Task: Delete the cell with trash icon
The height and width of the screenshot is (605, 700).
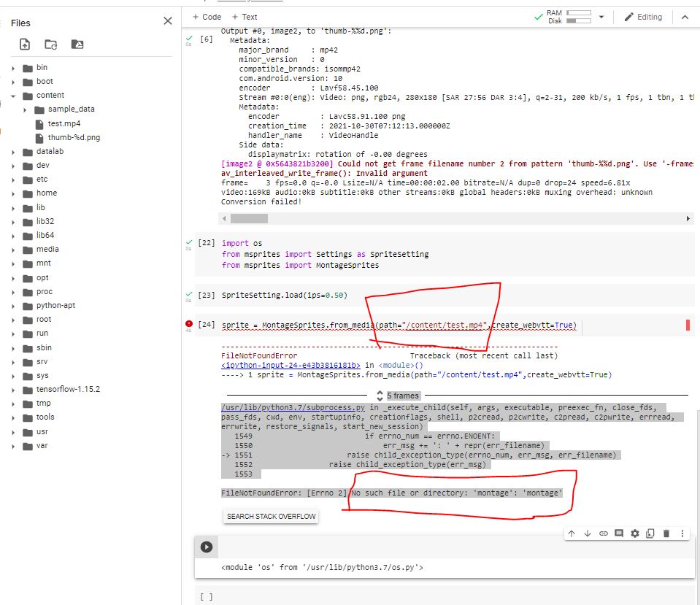Action: [x=666, y=533]
